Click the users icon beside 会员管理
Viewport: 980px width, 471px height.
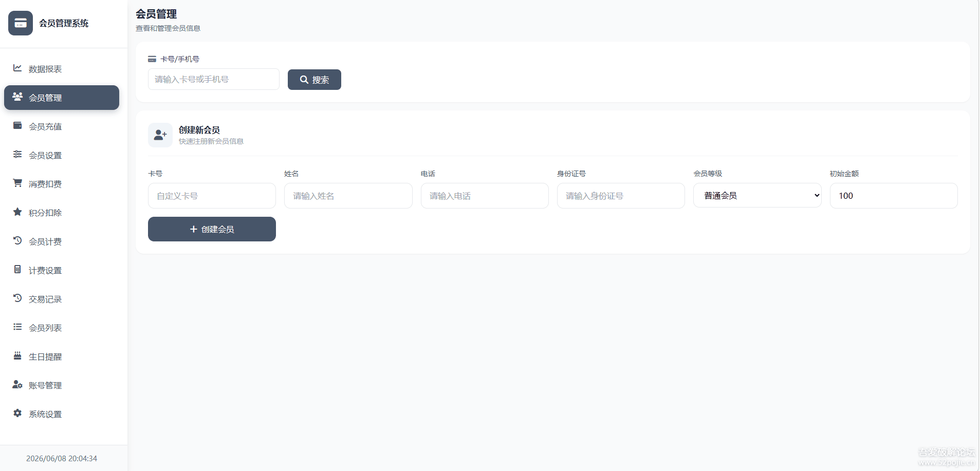pos(17,97)
